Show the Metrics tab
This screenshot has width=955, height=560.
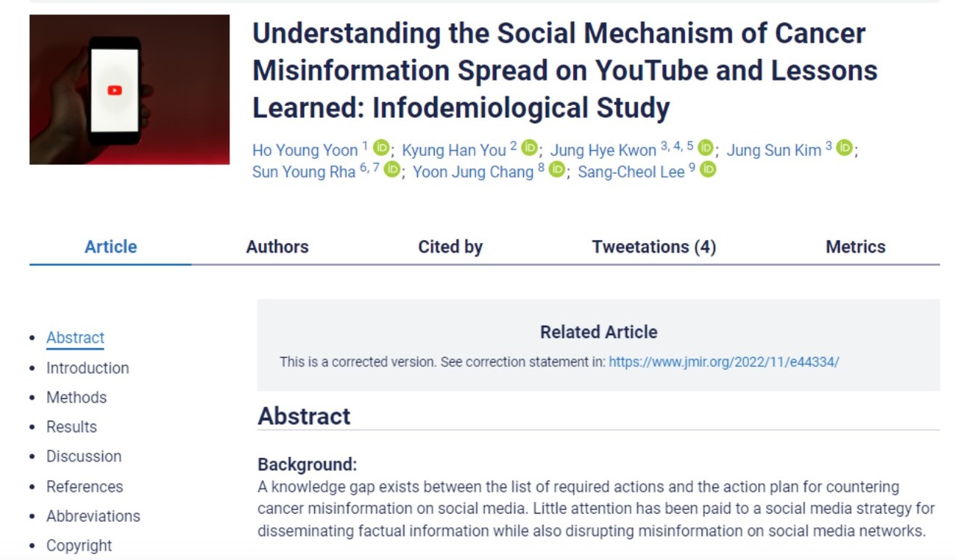(855, 248)
